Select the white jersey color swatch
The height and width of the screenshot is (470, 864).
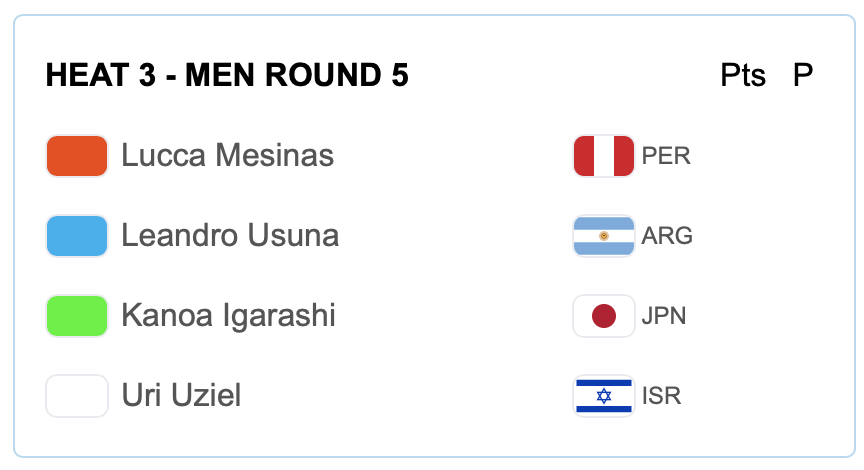[x=77, y=396]
